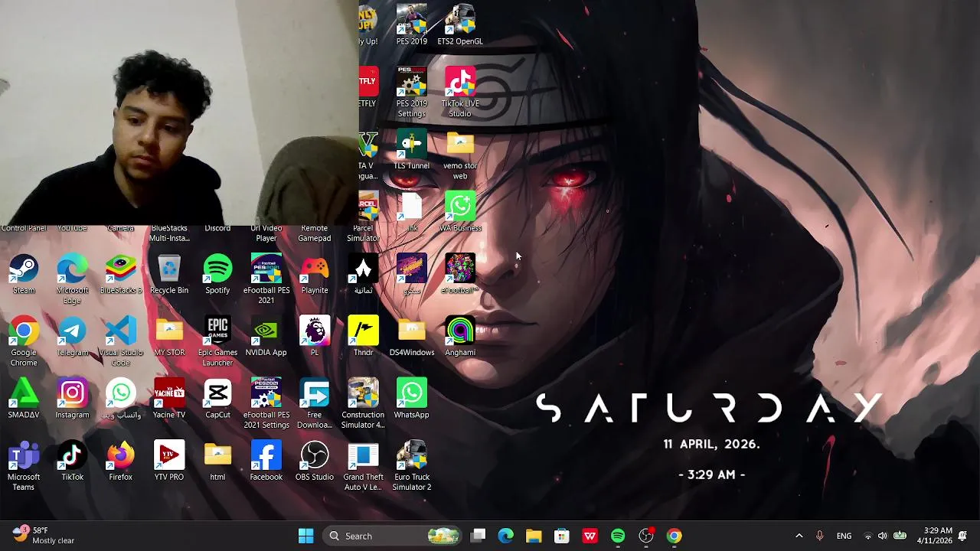Image resolution: width=980 pixels, height=551 pixels.
Task: Select the SMADAV antivirus shortcut
Action: click(24, 399)
